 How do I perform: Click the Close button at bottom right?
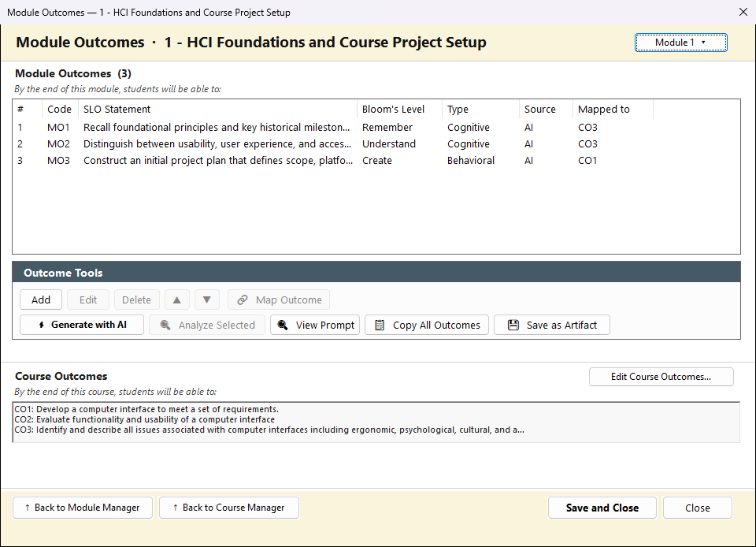point(697,508)
